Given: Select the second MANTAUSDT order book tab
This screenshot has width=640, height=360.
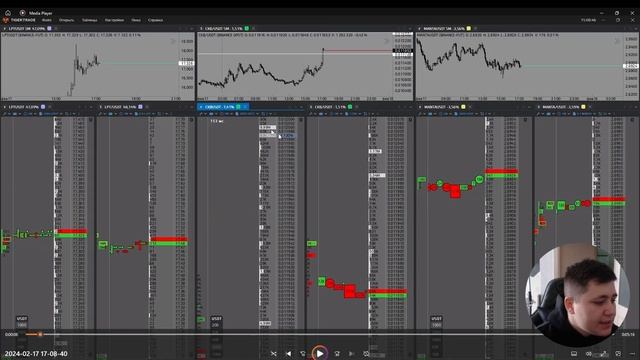Looking at the screenshot, I should click(x=562, y=107).
